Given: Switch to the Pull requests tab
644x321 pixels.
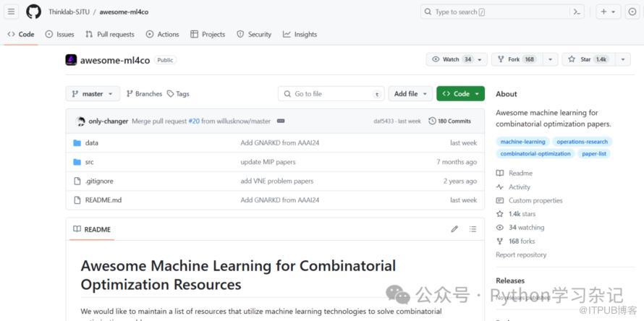Looking at the screenshot, I should pyautogui.click(x=110, y=34).
